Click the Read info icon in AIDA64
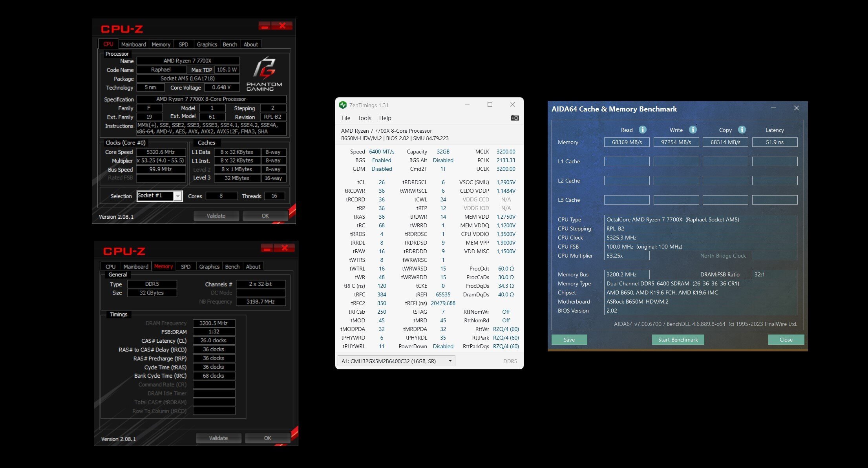The width and height of the screenshot is (868, 468). point(642,130)
